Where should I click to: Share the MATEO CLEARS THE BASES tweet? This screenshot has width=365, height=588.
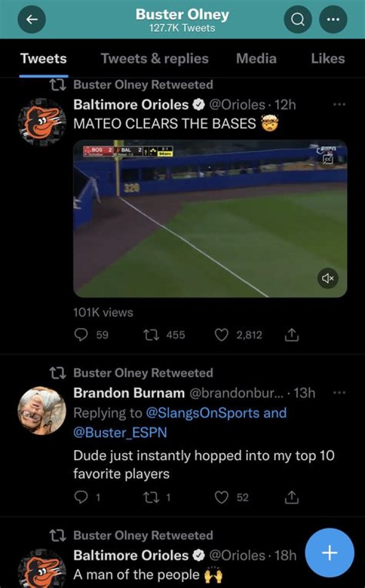(x=293, y=335)
